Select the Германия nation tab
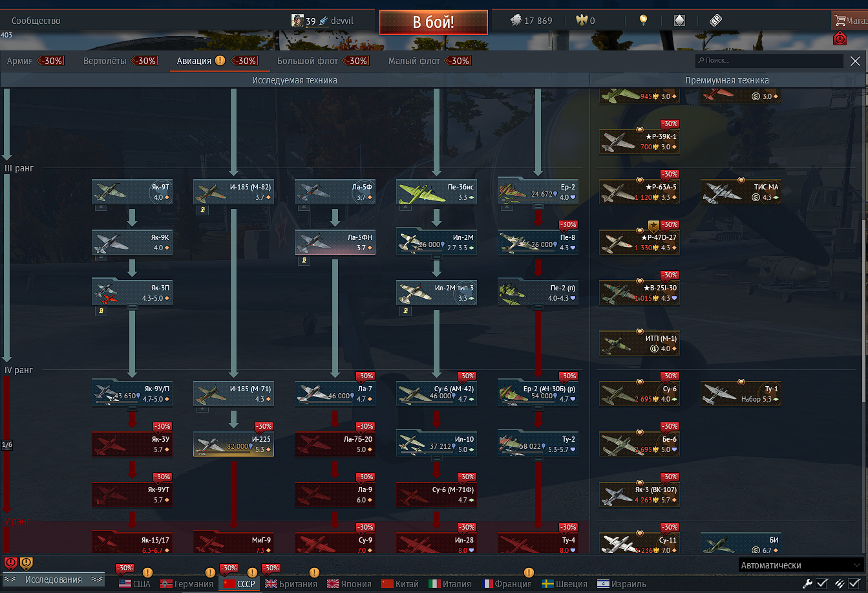This screenshot has height=593, width=868. (x=187, y=584)
